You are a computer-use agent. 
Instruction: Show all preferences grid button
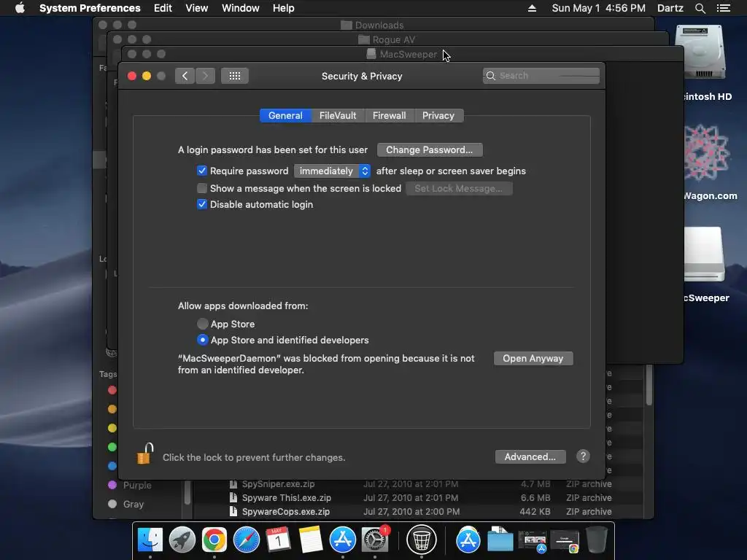235,76
